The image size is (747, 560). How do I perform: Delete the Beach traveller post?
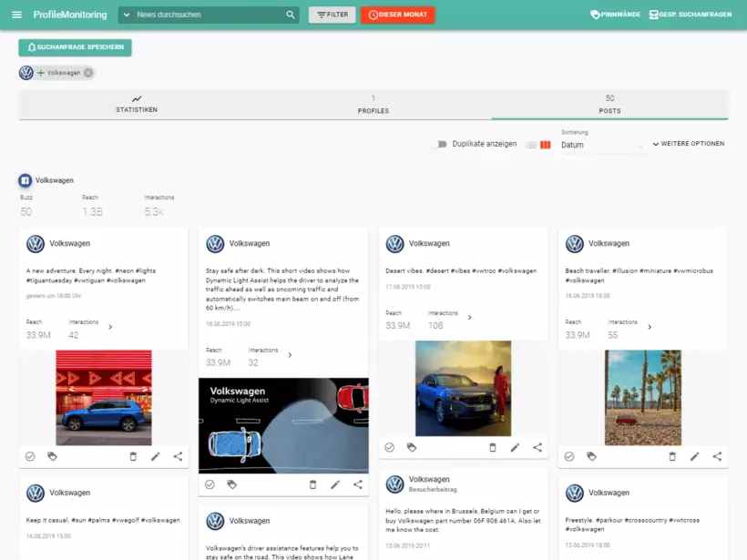(x=672, y=457)
